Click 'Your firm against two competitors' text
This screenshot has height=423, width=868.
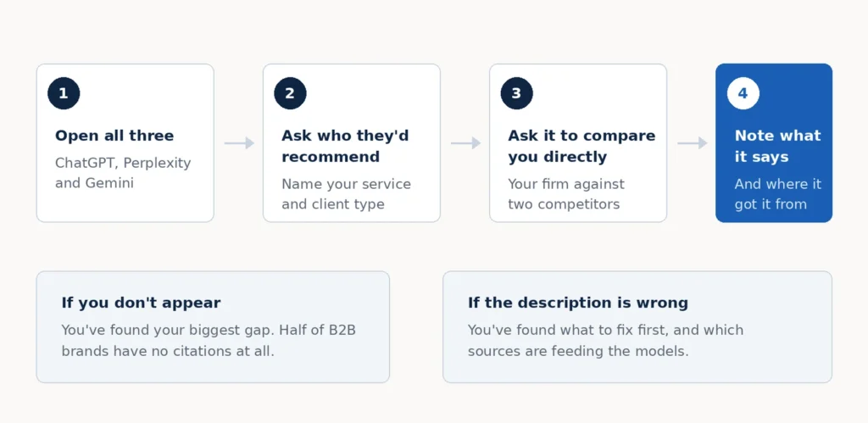tap(565, 194)
